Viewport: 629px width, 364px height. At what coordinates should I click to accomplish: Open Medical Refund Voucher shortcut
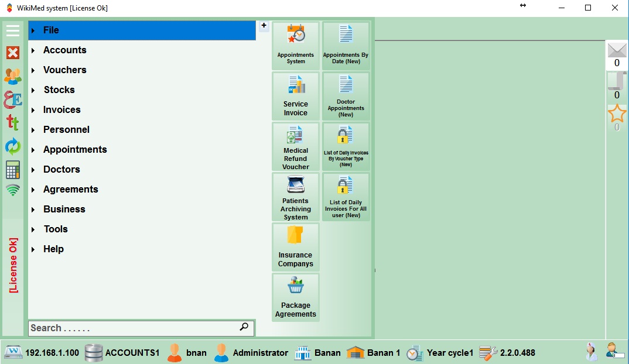coord(296,146)
